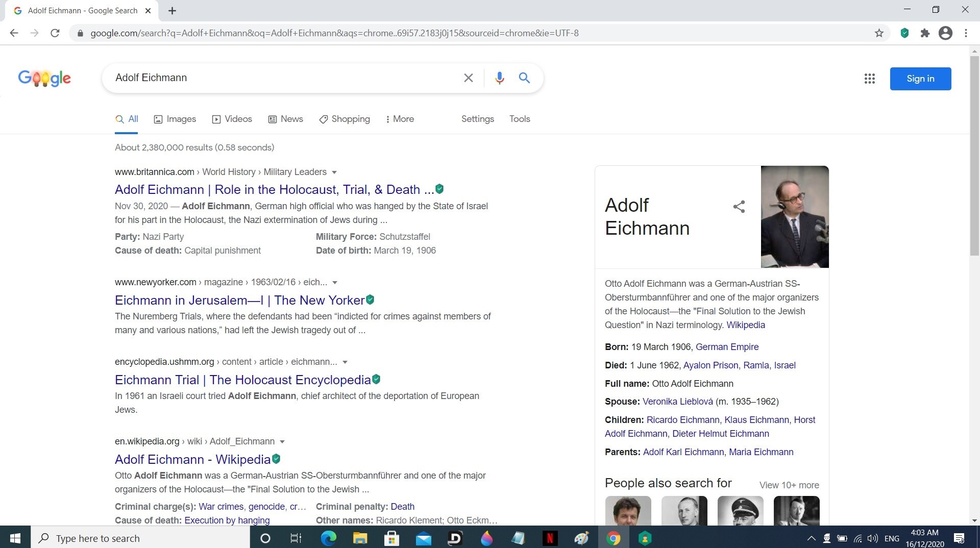
Task: Switch to the Shopping tab
Action: pos(344,119)
